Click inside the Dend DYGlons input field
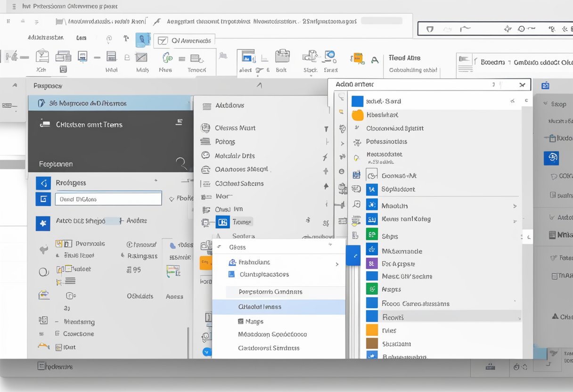 click(x=108, y=198)
